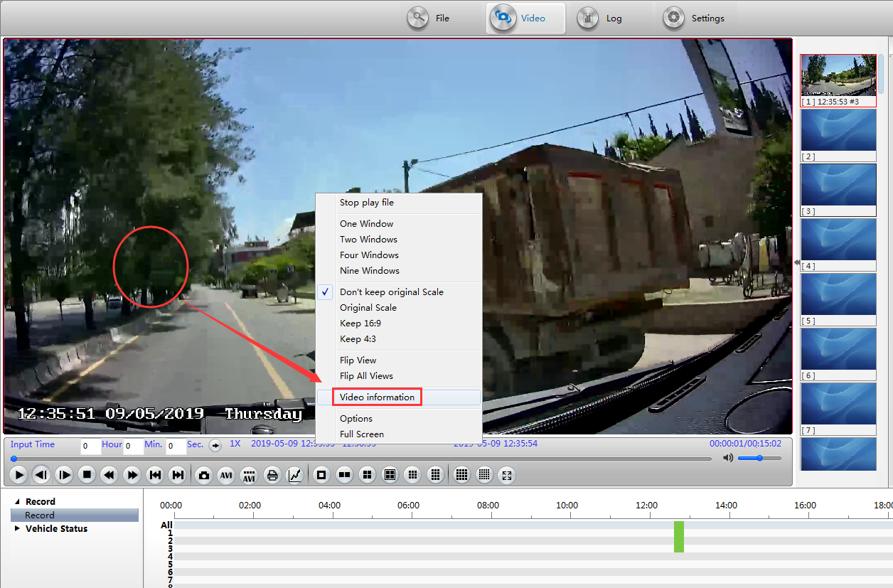Select channel thumbnail [5]
Viewport: 893px width, 588px height.
point(838,299)
